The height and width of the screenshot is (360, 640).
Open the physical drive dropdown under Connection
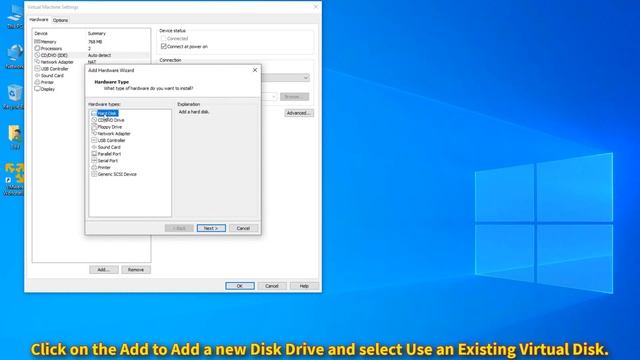(x=306, y=78)
